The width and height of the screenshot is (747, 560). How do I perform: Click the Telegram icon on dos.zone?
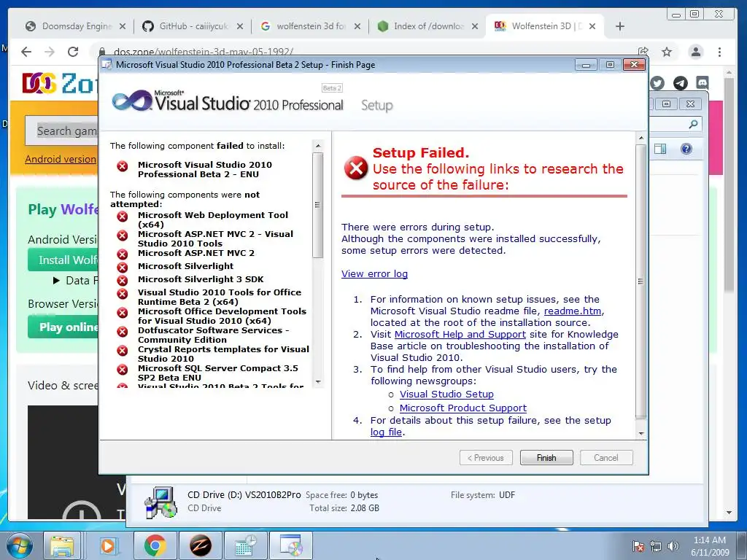pos(681,83)
